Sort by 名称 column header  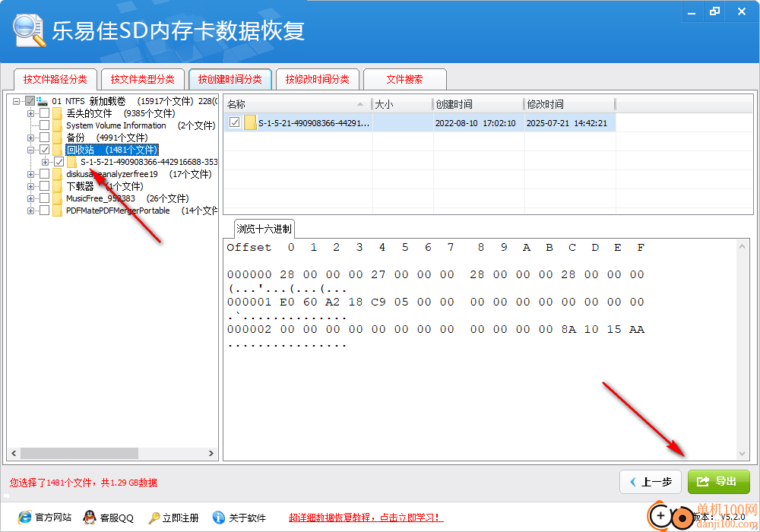point(298,104)
